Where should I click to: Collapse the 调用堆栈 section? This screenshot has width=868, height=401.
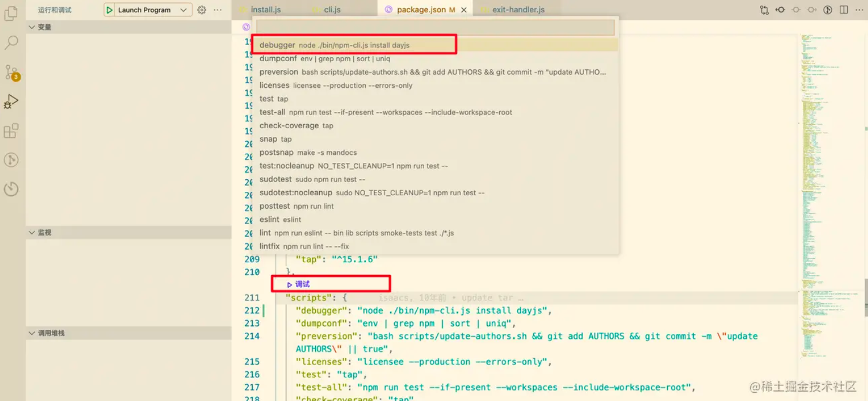pos(129,333)
